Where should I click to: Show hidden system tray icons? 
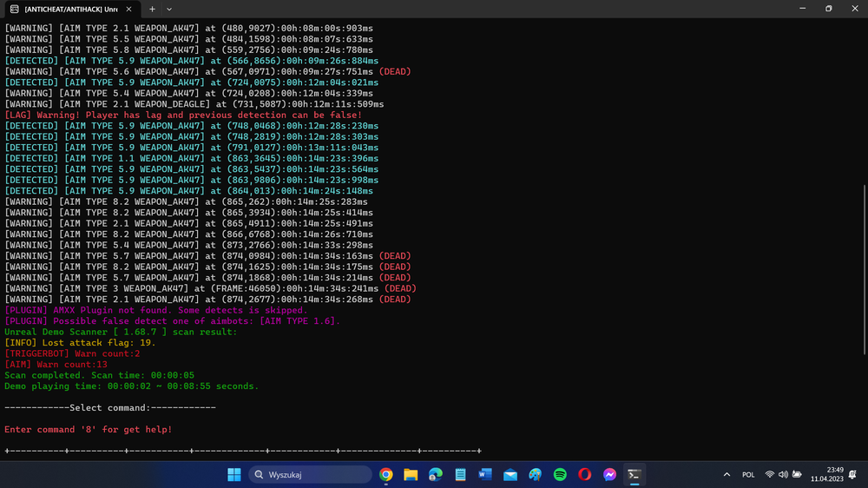(x=727, y=475)
